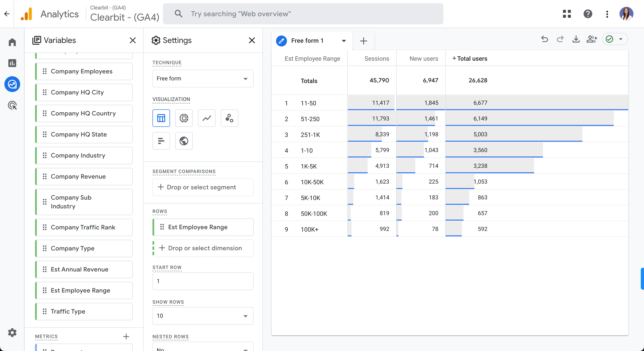Screen dimensions: 644x351
Task: Click Drop or select segment
Action: coord(203,187)
